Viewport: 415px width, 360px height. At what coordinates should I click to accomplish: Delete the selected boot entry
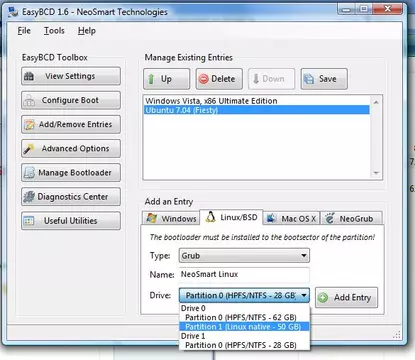219,79
